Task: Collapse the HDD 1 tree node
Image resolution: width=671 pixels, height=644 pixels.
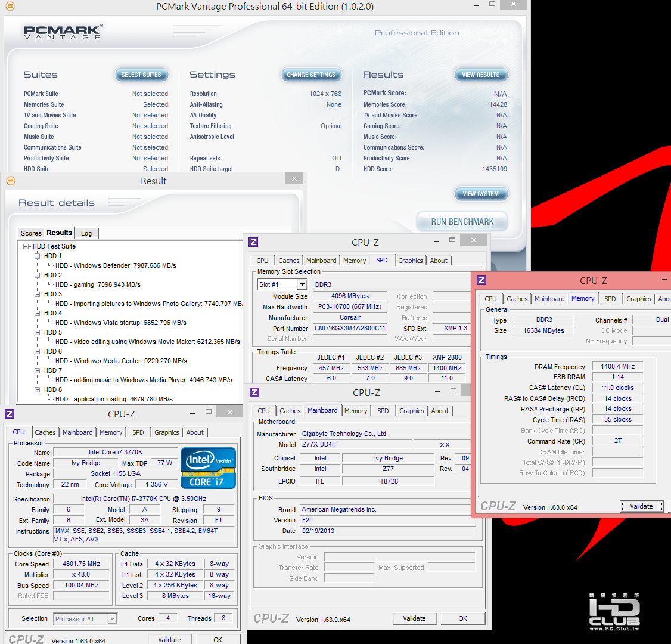Action: click(x=38, y=256)
